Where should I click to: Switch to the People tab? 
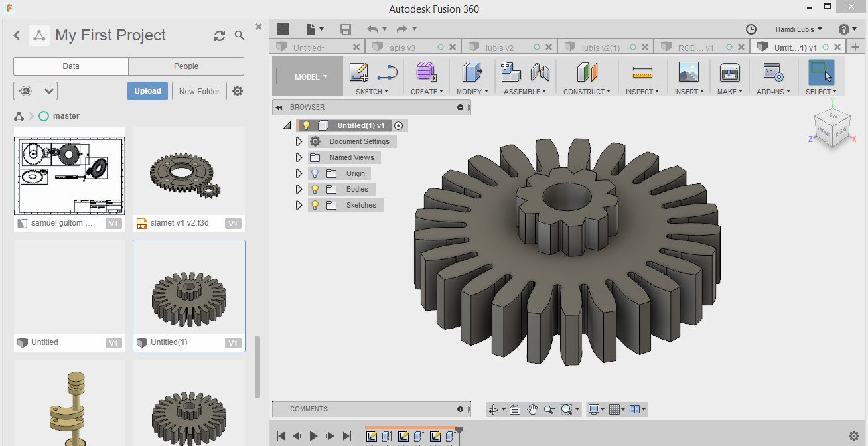click(186, 66)
